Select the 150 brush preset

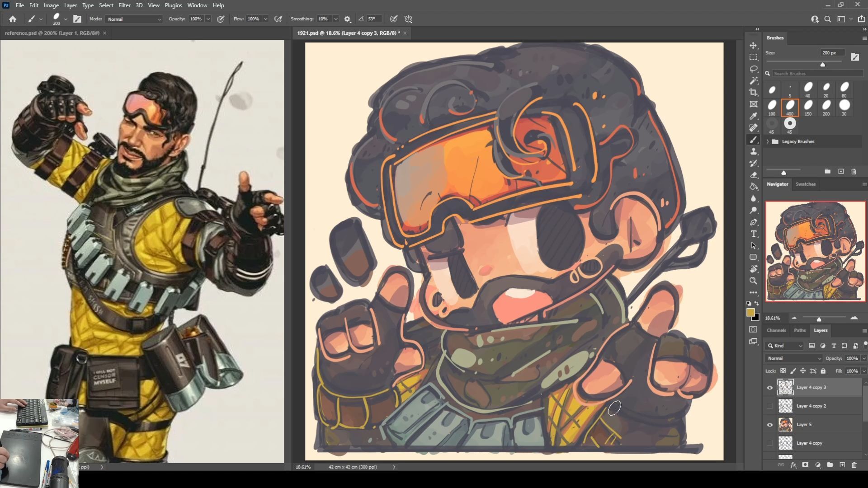click(x=808, y=108)
